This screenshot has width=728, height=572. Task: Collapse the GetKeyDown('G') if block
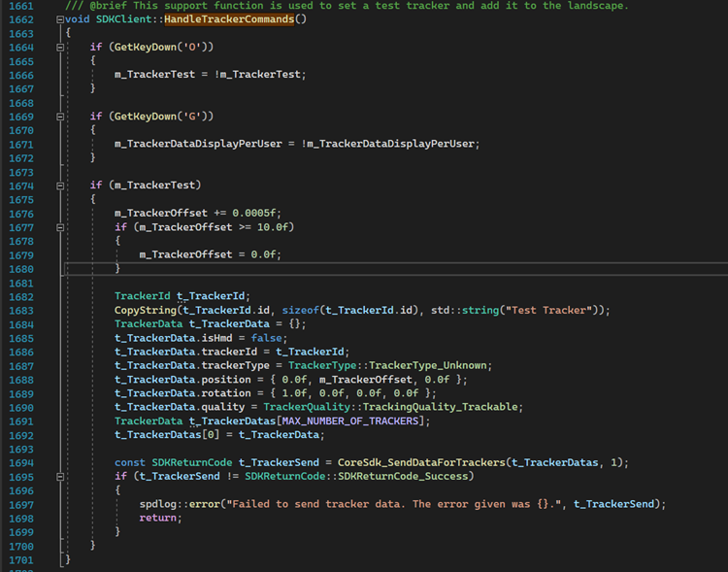tap(60, 117)
